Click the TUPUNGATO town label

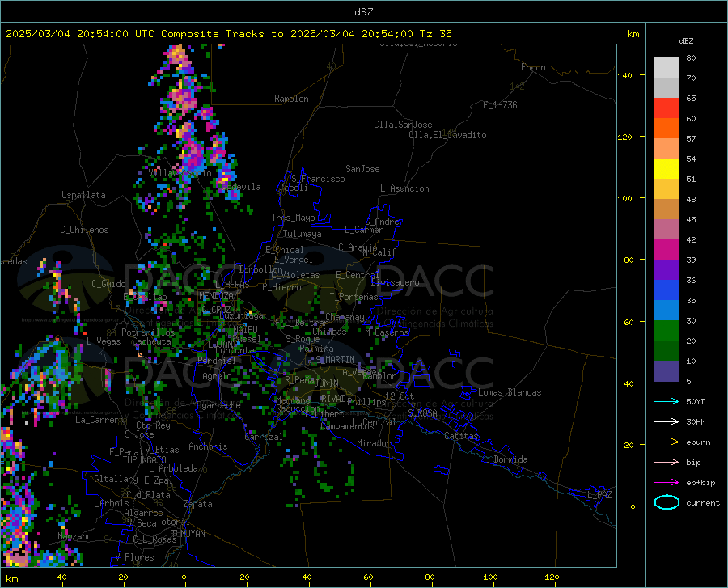[x=144, y=460]
